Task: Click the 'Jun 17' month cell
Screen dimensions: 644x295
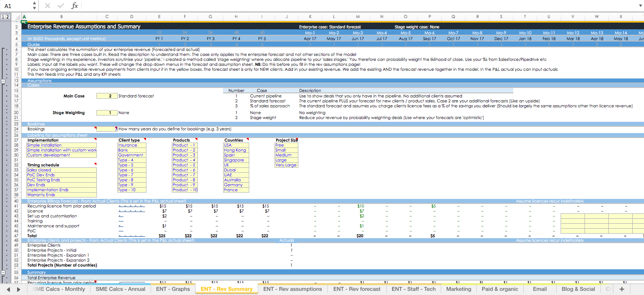Action: point(358,39)
